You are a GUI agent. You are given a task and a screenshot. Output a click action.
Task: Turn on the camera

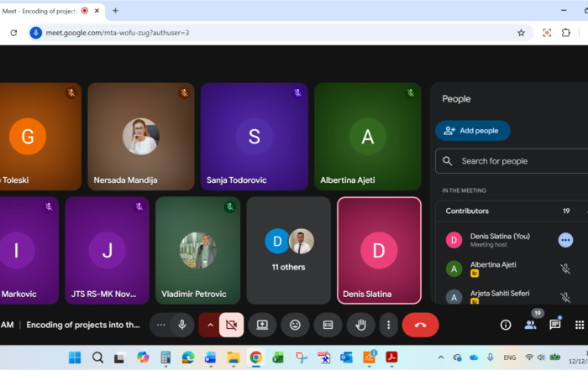coord(231,325)
